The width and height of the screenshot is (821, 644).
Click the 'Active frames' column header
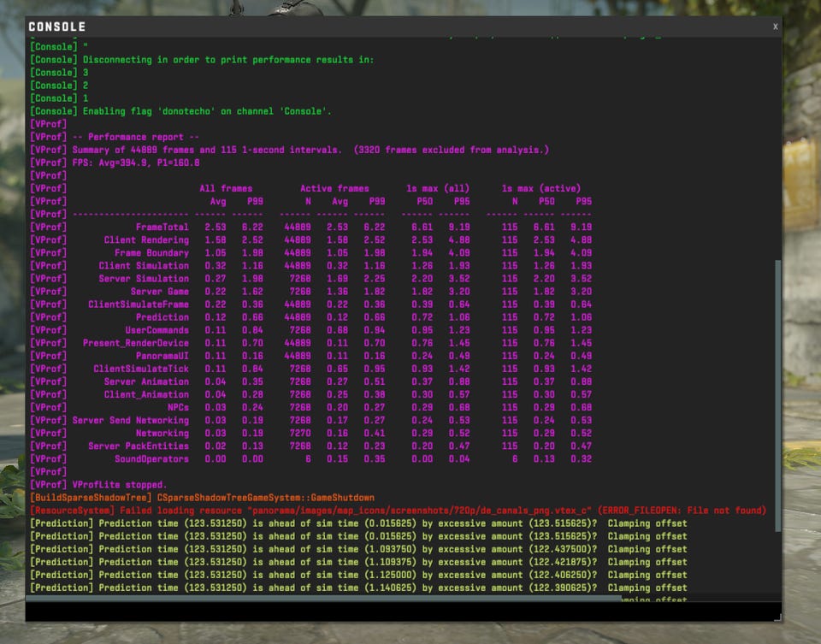tap(334, 188)
